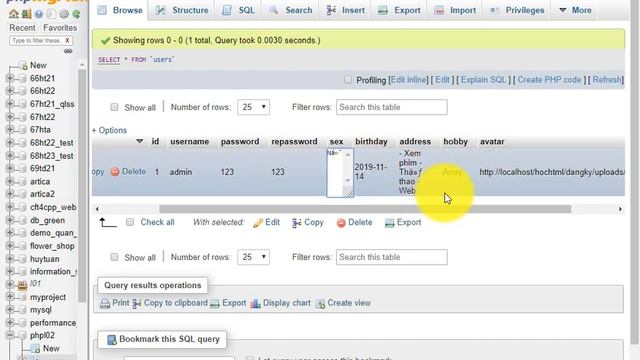Viewport: 640px width, 360px height.
Task: Open the Favorites tables tab
Action: (x=60, y=28)
